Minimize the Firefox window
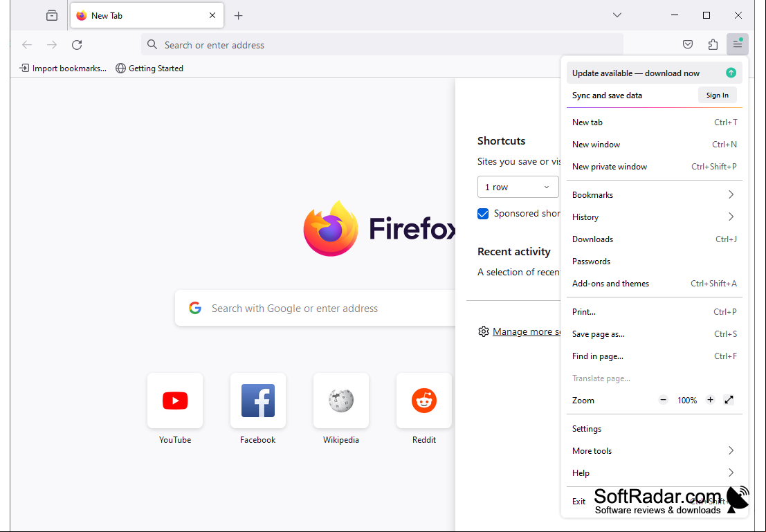 coord(675,15)
